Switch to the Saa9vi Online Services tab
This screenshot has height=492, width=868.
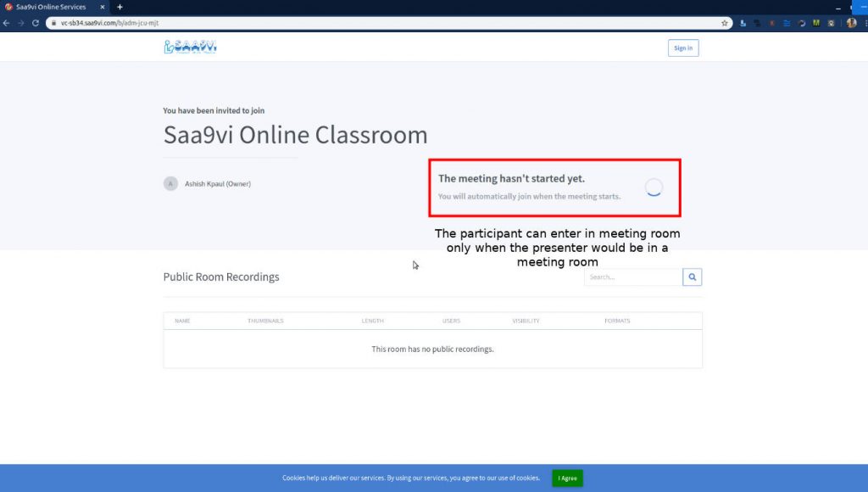coord(51,7)
